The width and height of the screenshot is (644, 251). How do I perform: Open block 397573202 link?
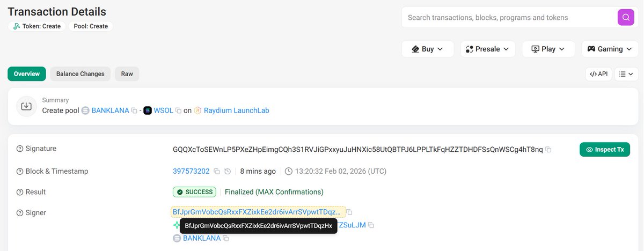[x=191, y=172]
